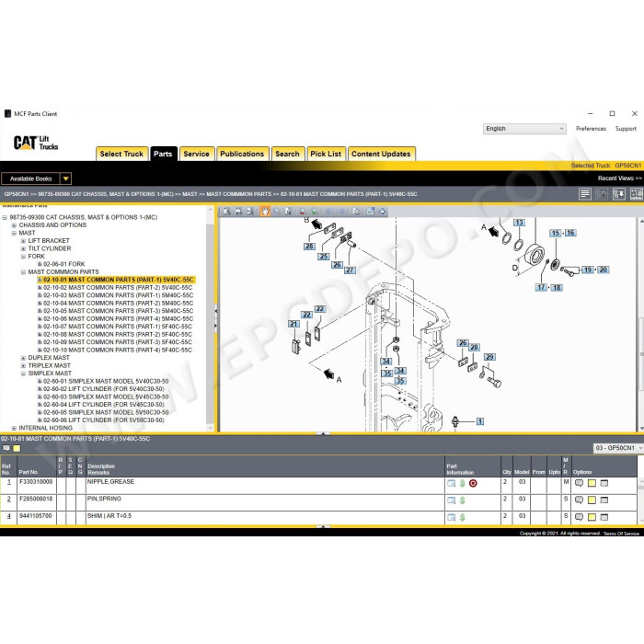Collapse the MAST COMMON PARTS tree node
The width and height of the screenshot is (644, 644).
[23, 272]
